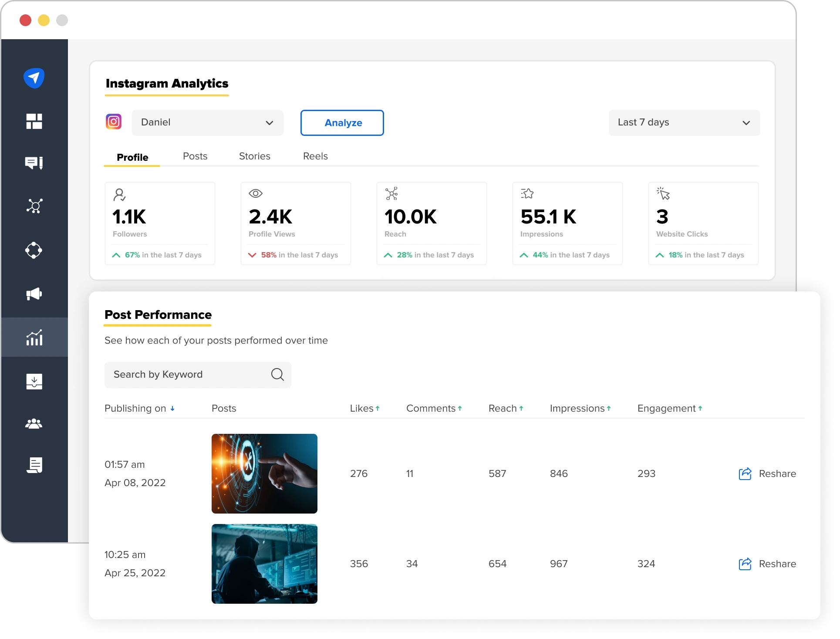Click the Analyze button

342,123
